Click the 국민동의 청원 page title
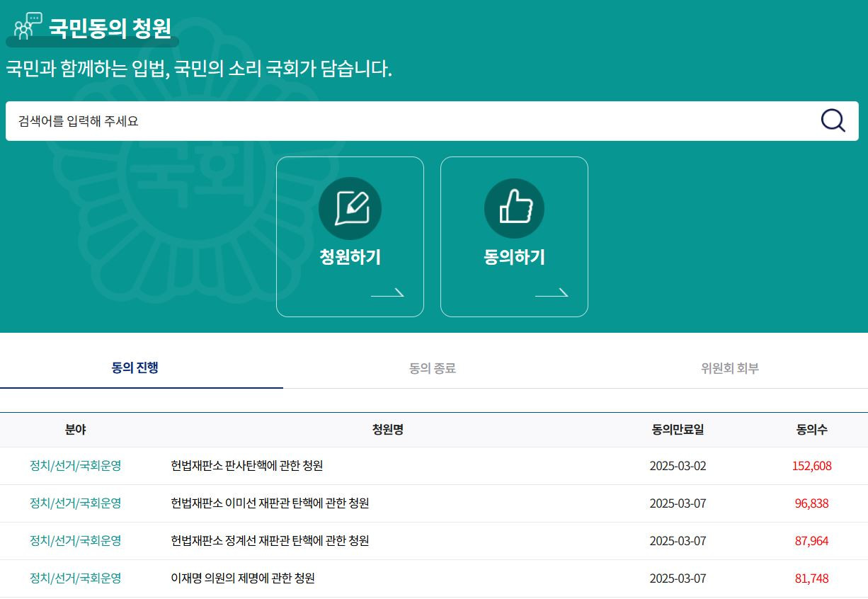The image size is (868, 599). [x=110, y=28]
